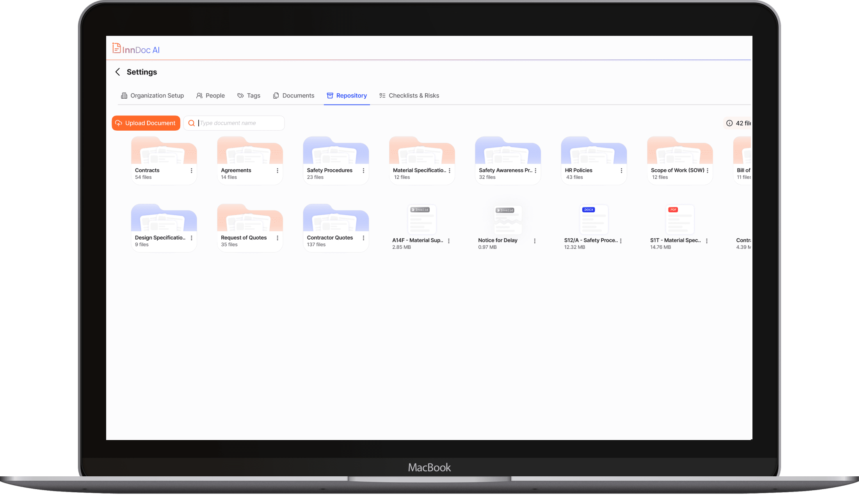Click the info icon next to 42 files
The width and height of the screenshot is (859, 504).
[729, 123]
